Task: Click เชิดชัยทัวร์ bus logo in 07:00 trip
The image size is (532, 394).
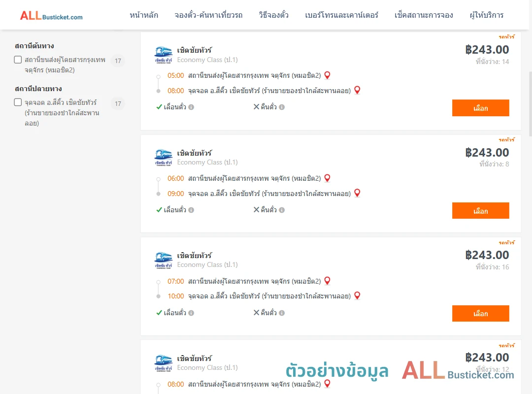Action: click(163, 261)
